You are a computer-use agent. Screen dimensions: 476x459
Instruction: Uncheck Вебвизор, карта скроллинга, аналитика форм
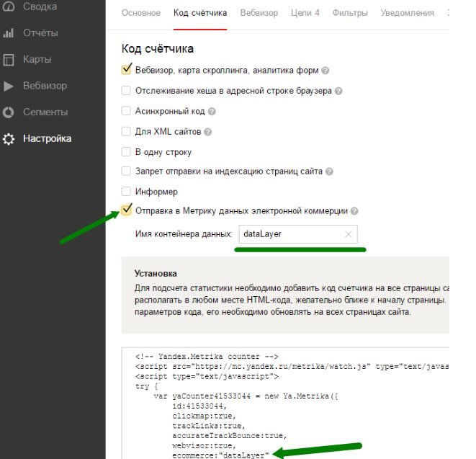(x=126, y=69)
